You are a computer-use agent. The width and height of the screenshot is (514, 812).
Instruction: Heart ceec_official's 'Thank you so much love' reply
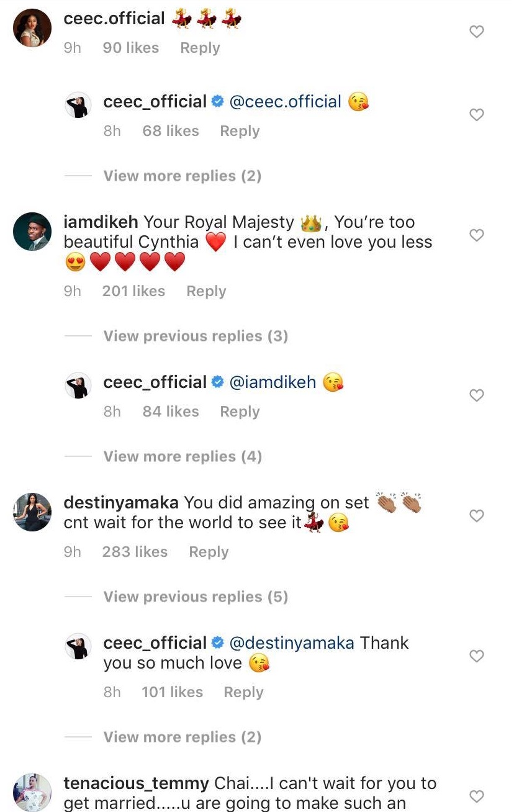(x=476, y=656)
